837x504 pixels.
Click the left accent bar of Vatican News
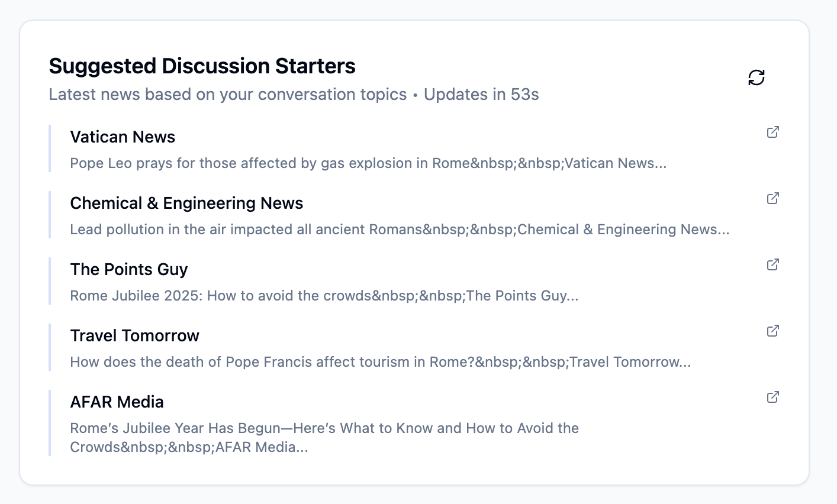[50, 148]
